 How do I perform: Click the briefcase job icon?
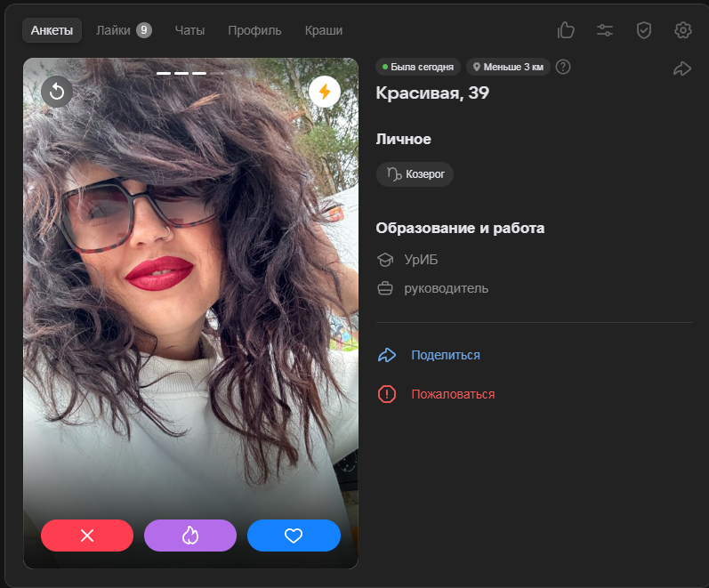click(385, 288)
